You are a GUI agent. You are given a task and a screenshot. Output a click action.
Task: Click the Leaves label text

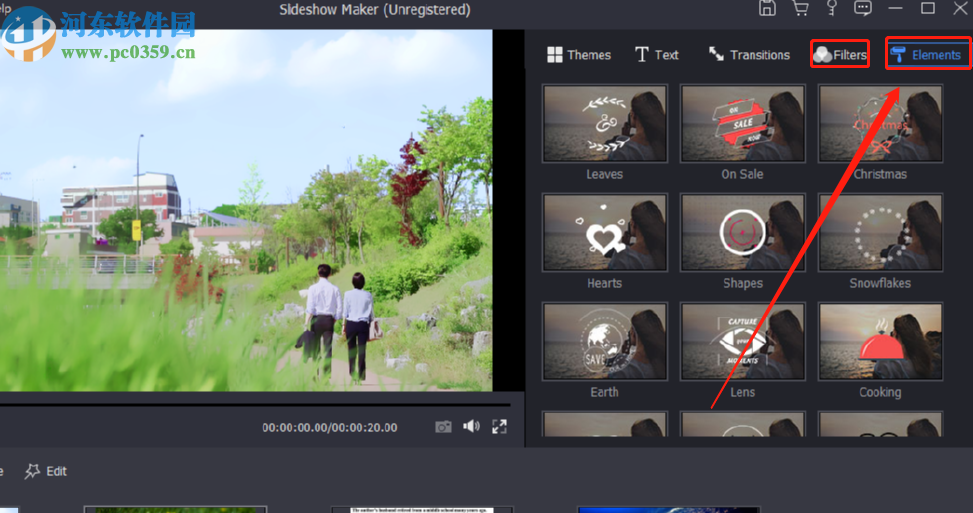(604, 174)
